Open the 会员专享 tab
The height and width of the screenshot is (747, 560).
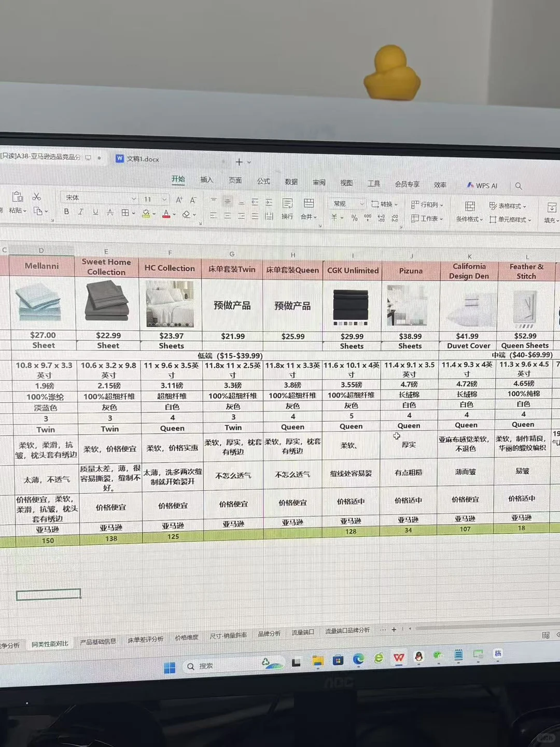click(407, 184)
